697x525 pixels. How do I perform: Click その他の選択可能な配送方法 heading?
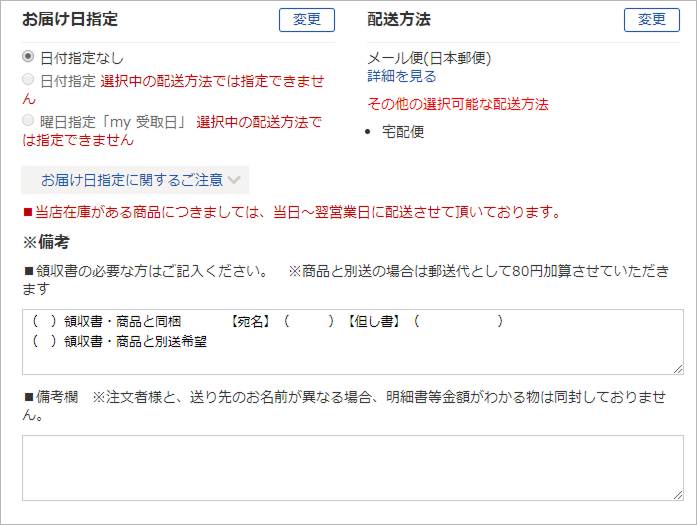[458, 104]
